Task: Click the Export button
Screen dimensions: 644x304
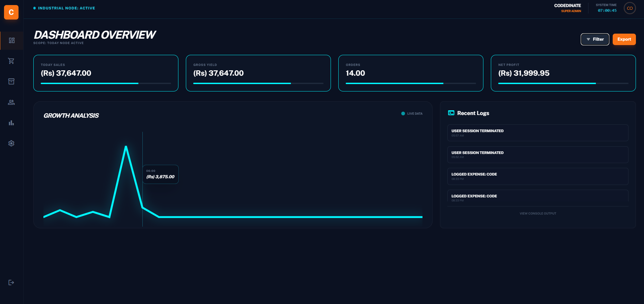Action: pyautogui.click(x=624, y=39)
